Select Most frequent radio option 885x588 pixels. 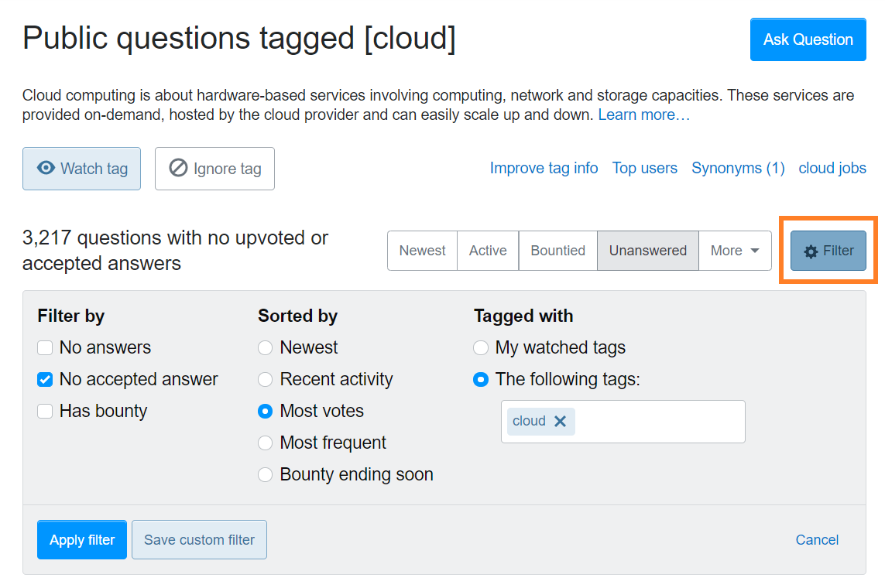click(x=266, y=443)
